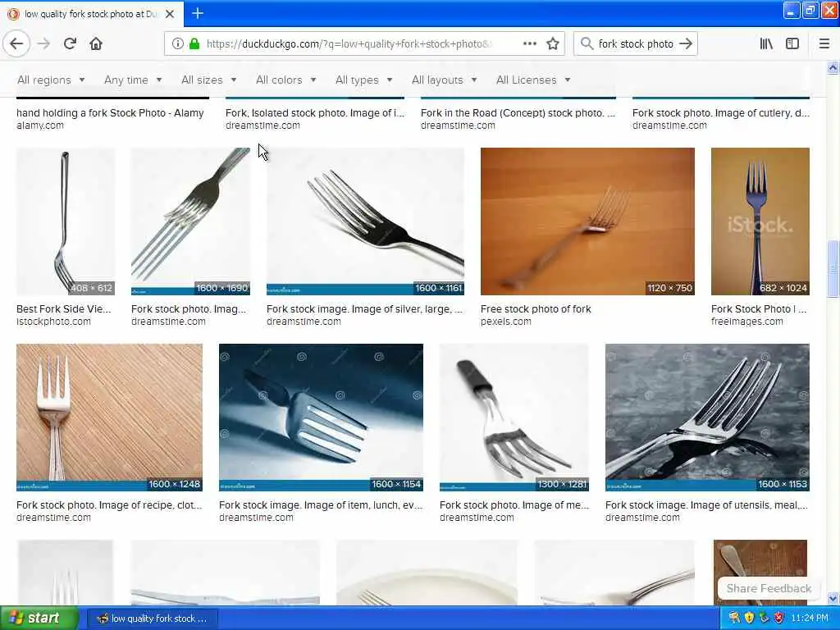
Task: Expand the All types filter
Action: (x=363, y=80)
